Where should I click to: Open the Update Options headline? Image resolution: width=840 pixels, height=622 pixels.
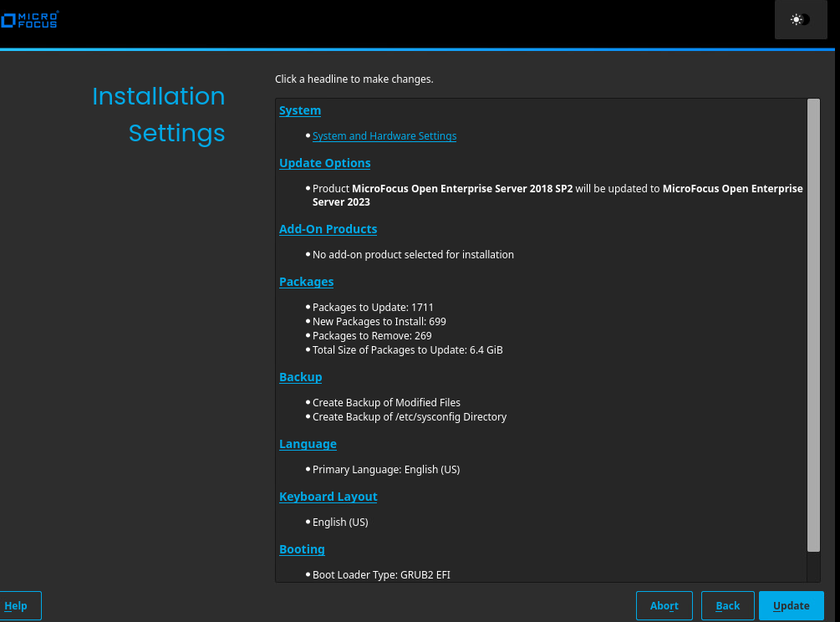[x=325, y=163]
